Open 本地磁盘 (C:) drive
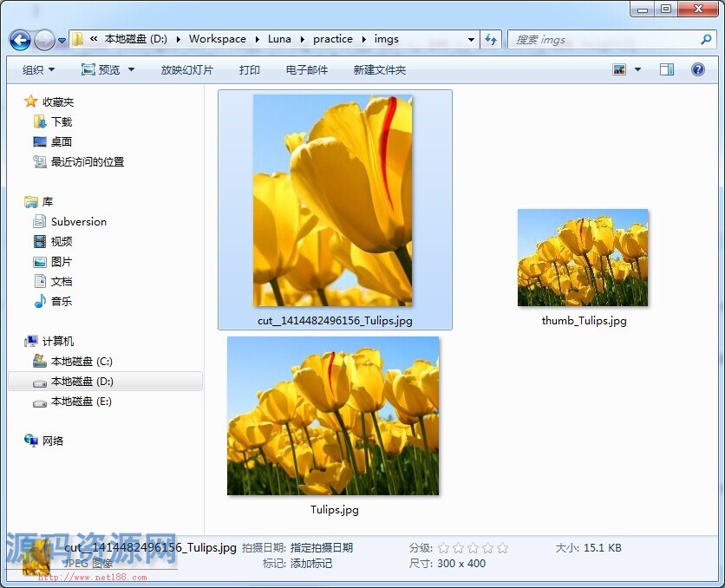This screenshot has width=725, height=588. (x=73, y=361)
